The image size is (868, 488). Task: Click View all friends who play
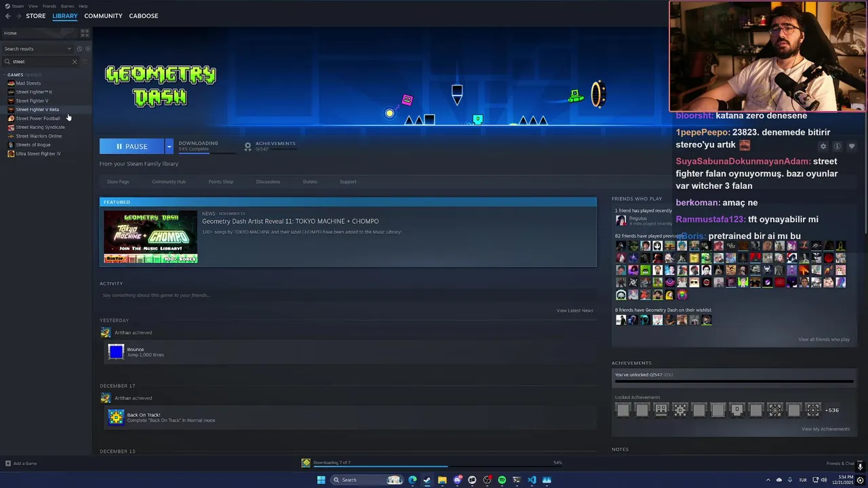tap(824, 340)
